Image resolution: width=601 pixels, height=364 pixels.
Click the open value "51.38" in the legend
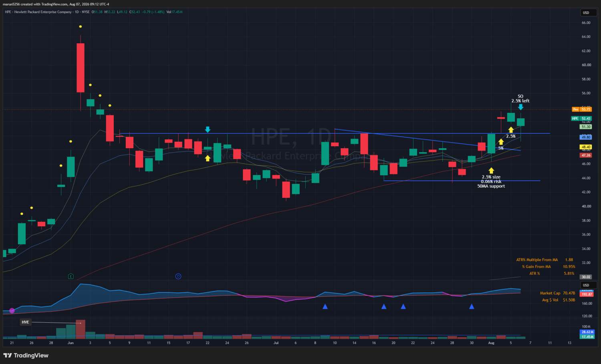98,12
